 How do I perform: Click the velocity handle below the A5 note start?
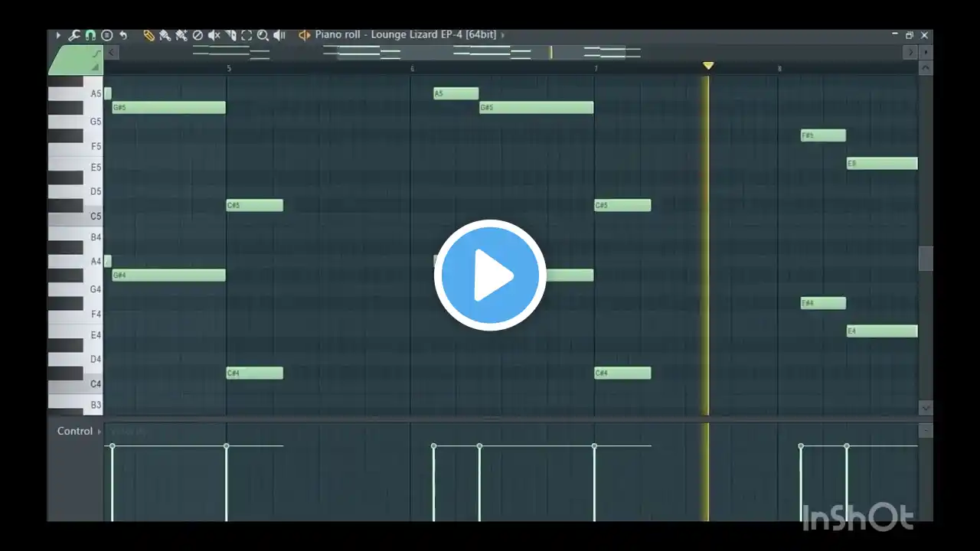pos(433,446)
